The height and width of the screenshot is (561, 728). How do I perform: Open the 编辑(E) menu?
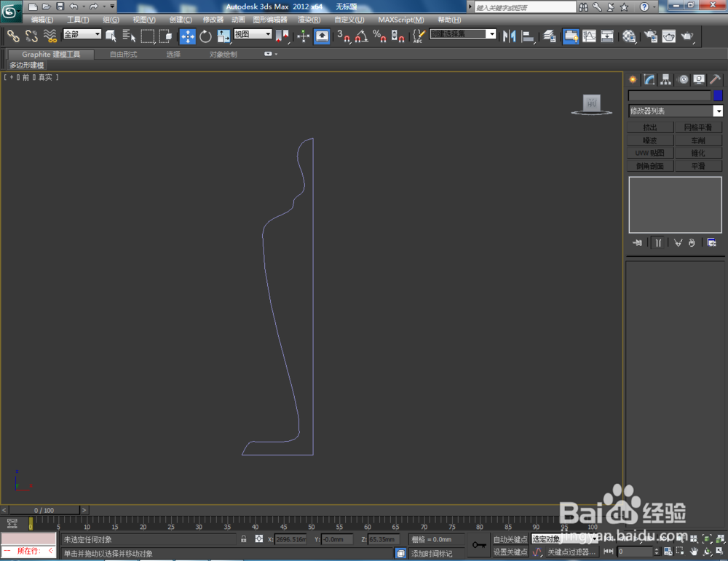(41, 20)
